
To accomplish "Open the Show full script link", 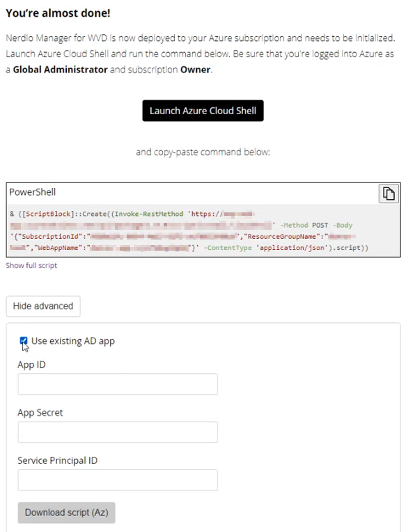I will 31,265.
